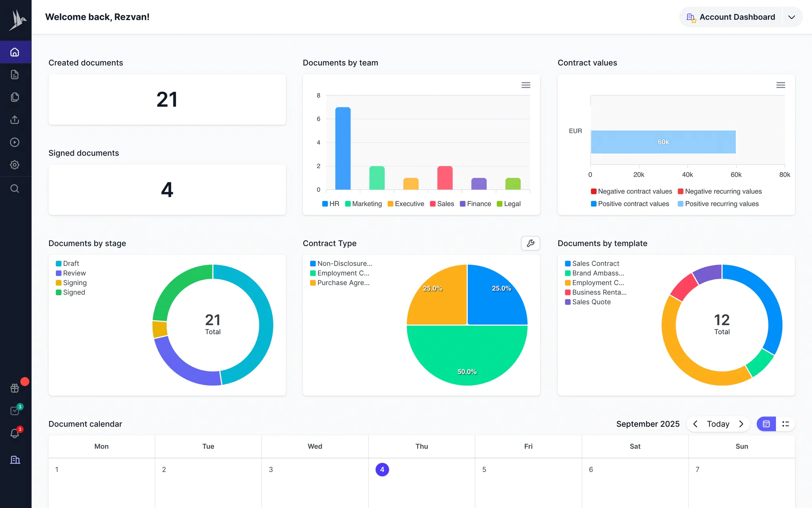Open the notifications bell icon
Image resolution: width=812 pixels, height=508 pixels.
[x=15, y=433]
